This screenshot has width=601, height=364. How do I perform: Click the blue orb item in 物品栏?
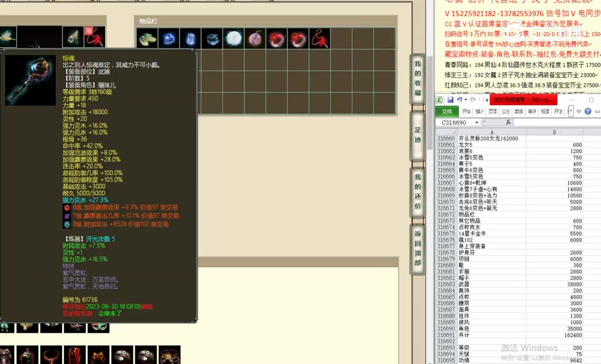[168, 38]
